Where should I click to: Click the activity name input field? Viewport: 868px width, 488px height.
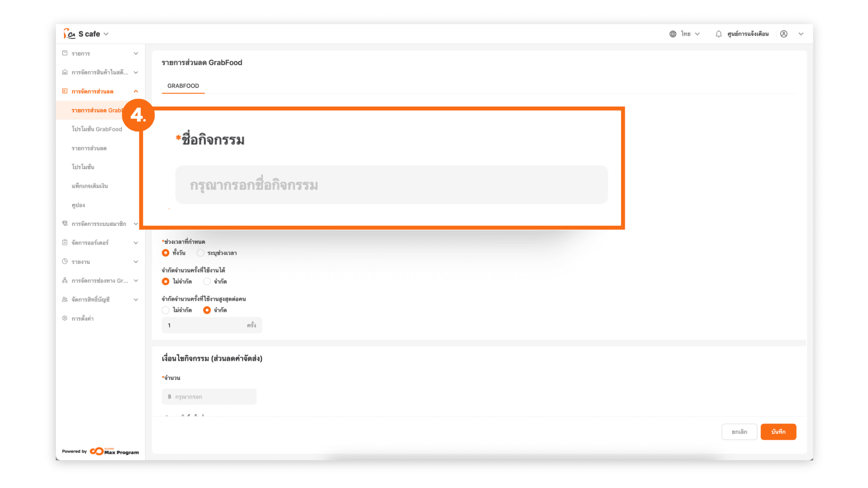pos(392,185)
